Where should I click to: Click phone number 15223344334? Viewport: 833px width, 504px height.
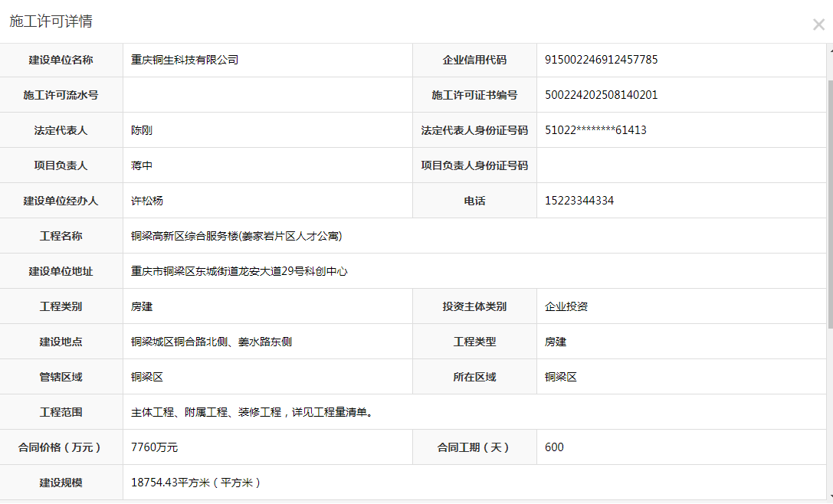pos(579,201)
